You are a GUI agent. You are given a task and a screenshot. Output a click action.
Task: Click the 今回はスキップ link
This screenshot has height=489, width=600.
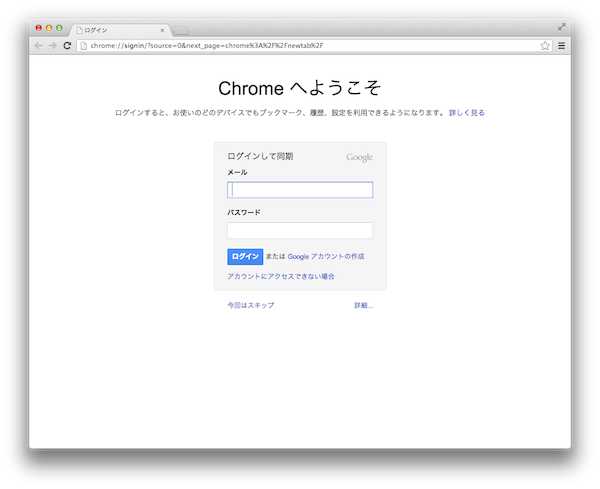coord(250,305)
